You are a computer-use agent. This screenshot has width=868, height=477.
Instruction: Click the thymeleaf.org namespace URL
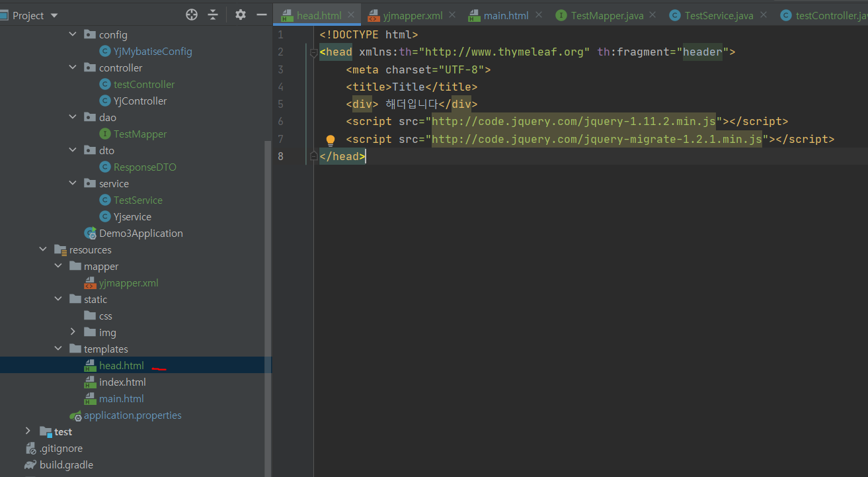pos(508,52)
